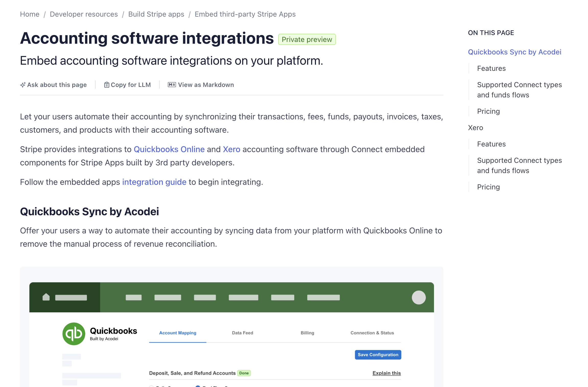This screenshot has height=387, width=588.
Task: Select the Connection & Status tab
Action: tap(372, 333)
